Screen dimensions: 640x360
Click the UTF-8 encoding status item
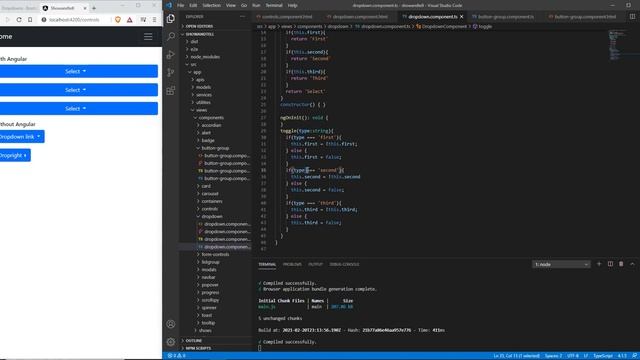[573, 356]
